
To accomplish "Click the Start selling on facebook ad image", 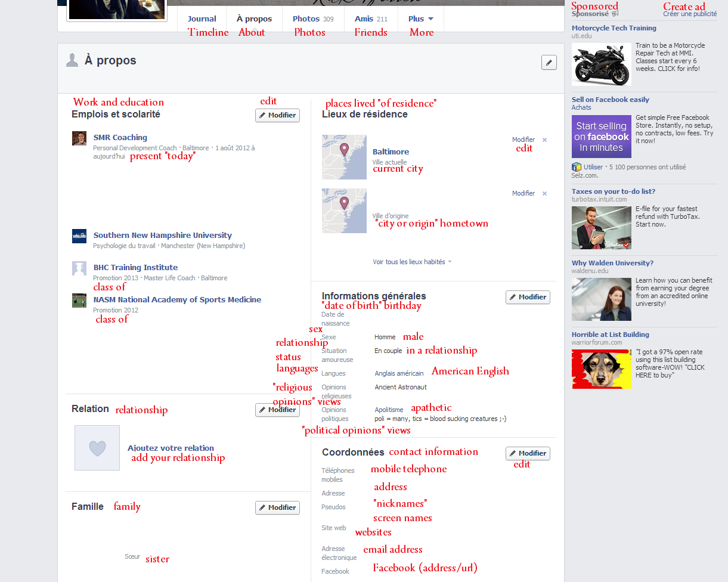I will [x=602, y=137].
